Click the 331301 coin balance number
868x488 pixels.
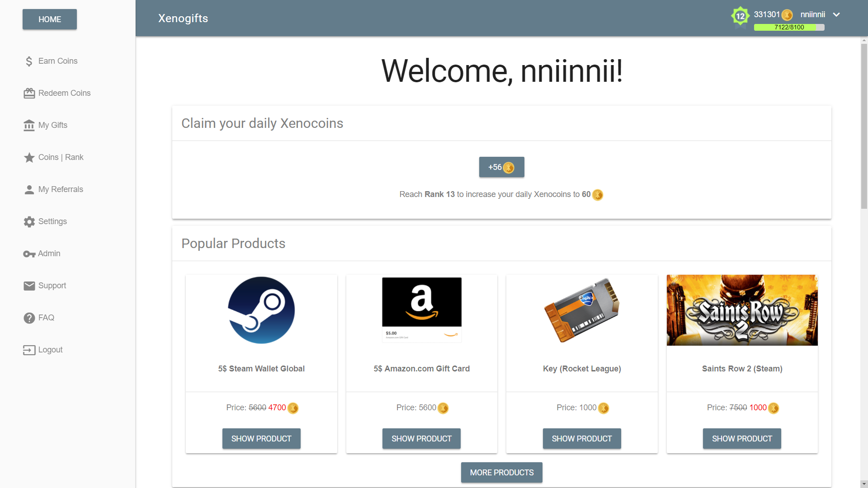coord(767,14)
